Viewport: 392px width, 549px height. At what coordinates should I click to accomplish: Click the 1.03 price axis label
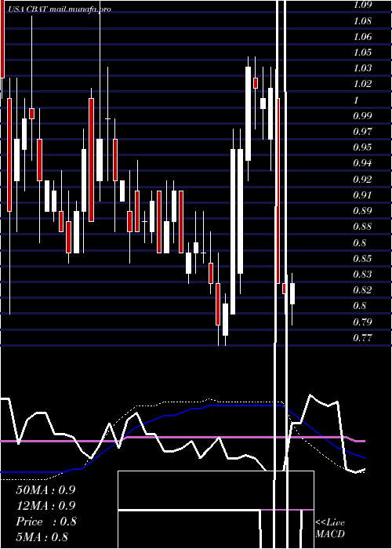[x=362, y=68]
